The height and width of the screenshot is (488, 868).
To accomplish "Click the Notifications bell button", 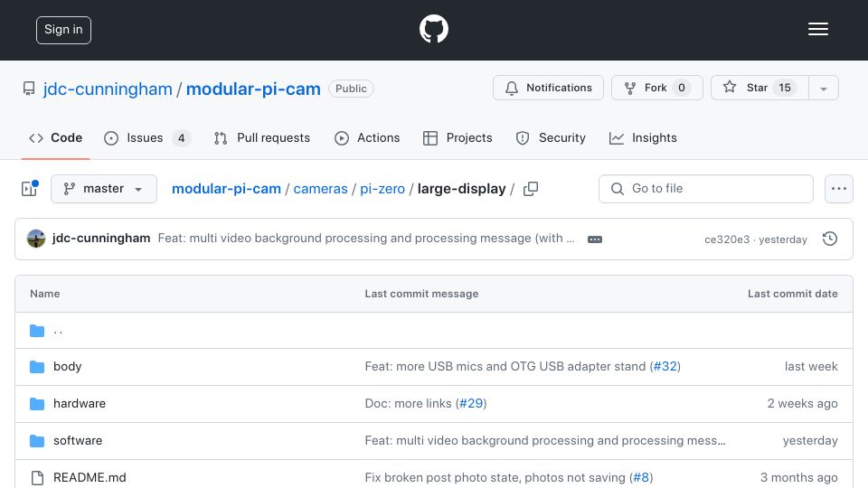I will (548, 88).
